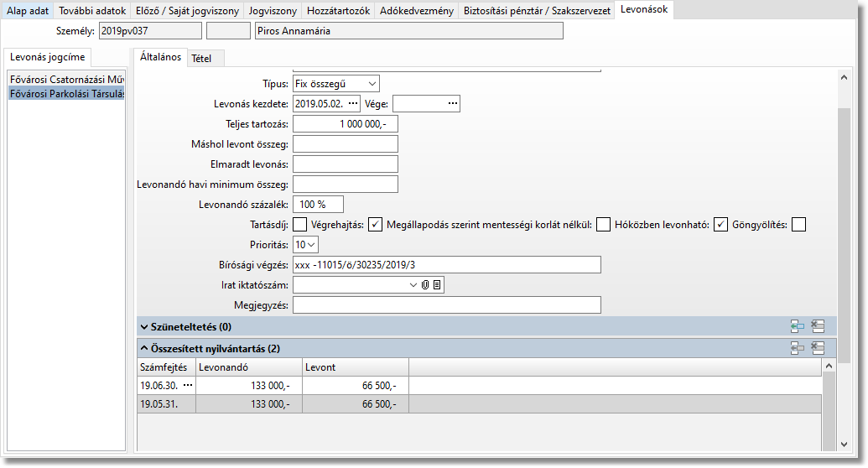The width and height of the screenshot is (868, 468).
Task: Click insert-row icon in Összesített nyilvántartás header
Action: 798,348
